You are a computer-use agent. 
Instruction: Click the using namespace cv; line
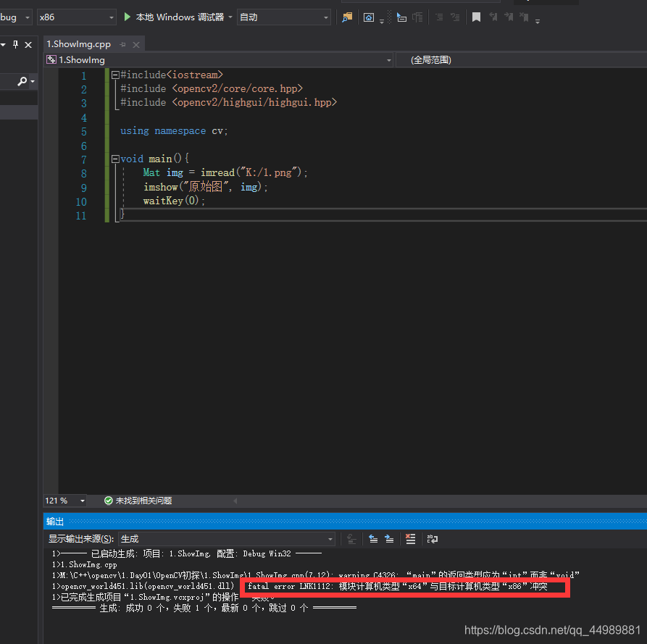coord(174,131)
